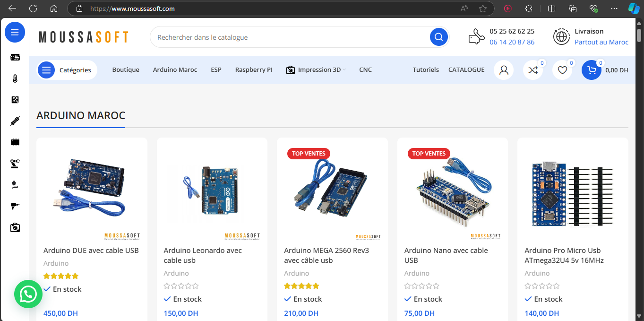Open the shopping cart icon
Viewport: 644px width, 321px height.
(x=591, y=70)
